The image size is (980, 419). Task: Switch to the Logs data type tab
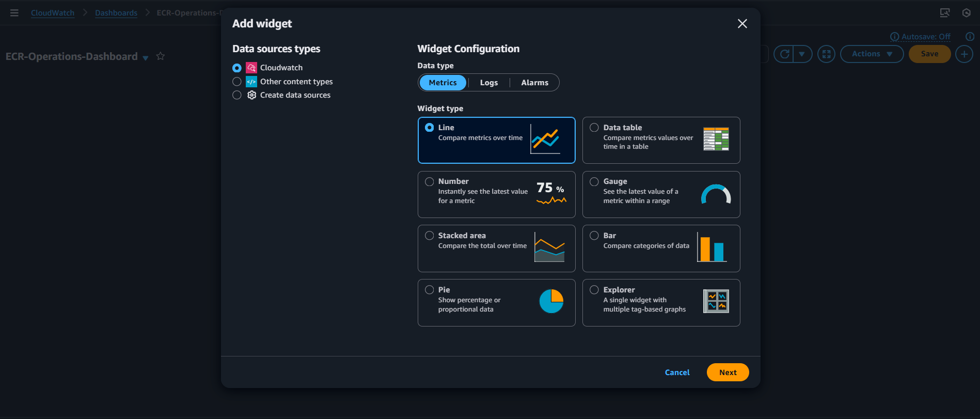click(x=488, y=82)
